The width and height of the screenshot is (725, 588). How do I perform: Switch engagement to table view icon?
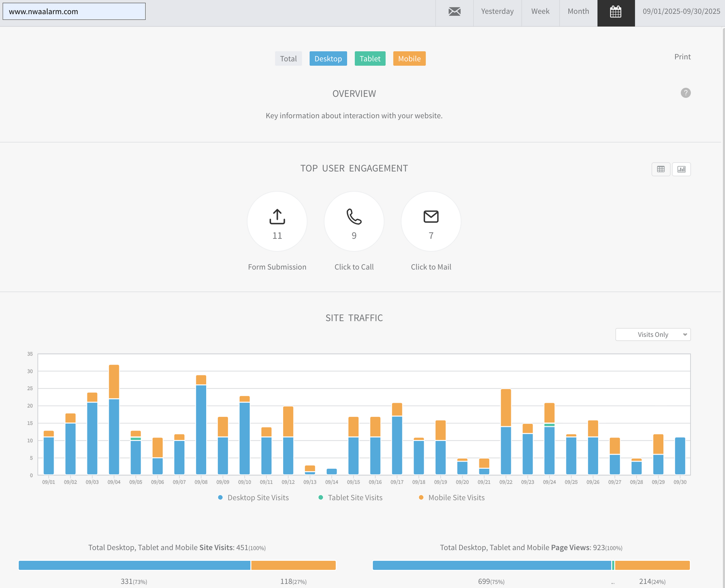[660, 169]
